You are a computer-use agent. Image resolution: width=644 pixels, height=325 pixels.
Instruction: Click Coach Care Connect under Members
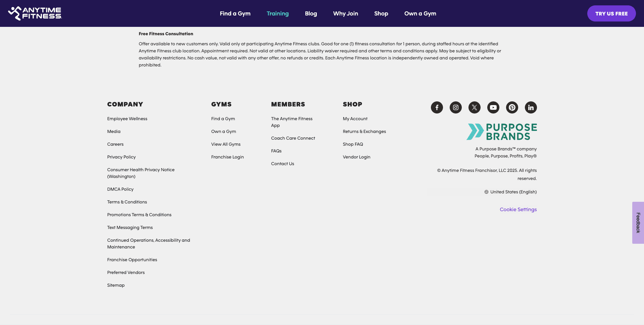click(x=293, y=138)
